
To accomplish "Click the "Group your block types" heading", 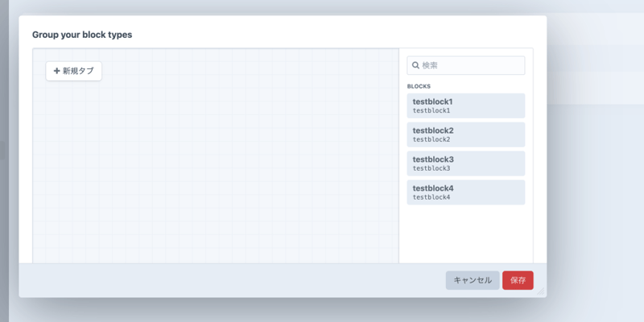I will point(82,35).
